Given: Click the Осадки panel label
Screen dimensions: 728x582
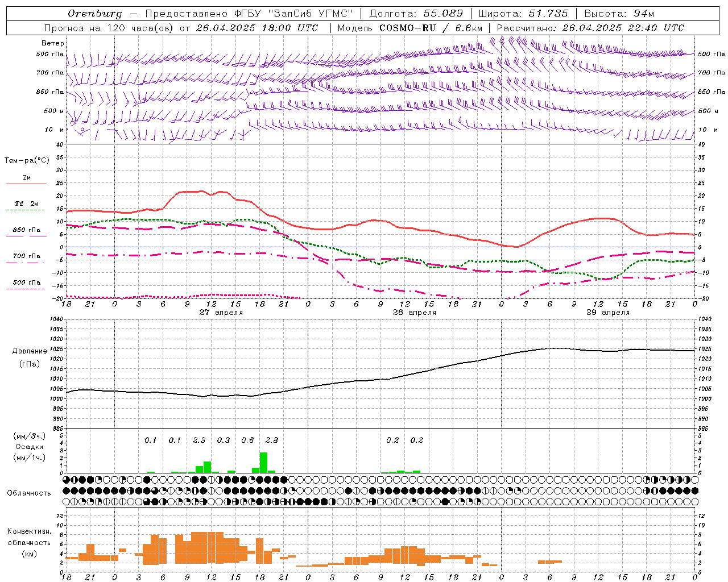Looking at the screenshot, I should 28,447.
